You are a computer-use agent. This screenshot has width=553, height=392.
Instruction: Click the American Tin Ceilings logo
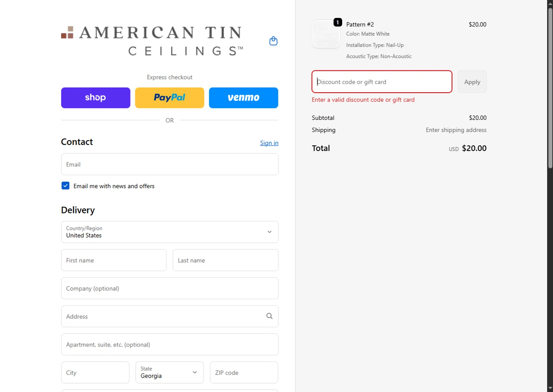[152, 41]
